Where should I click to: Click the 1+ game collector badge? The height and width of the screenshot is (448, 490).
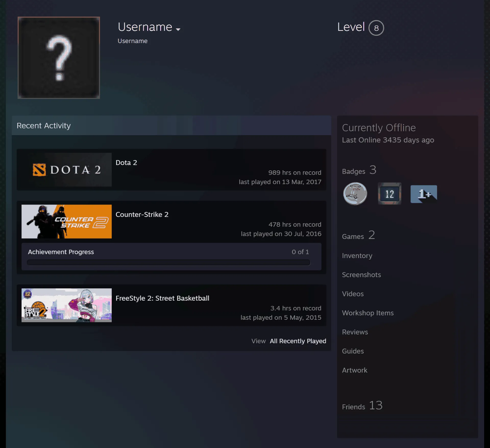(x=424, y=194)
